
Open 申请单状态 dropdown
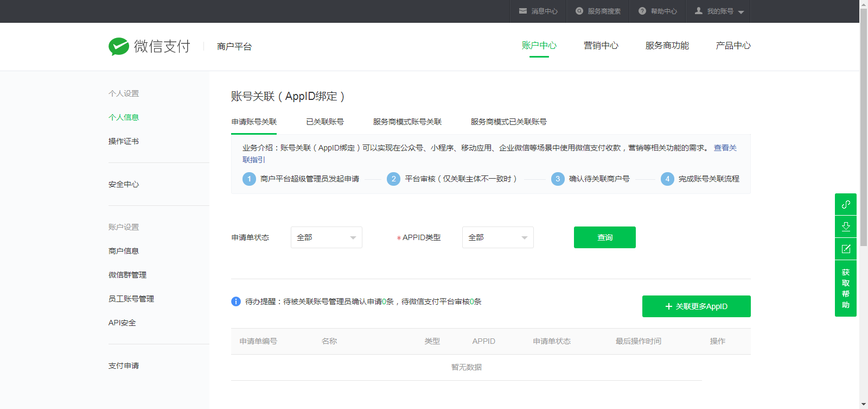327,237
